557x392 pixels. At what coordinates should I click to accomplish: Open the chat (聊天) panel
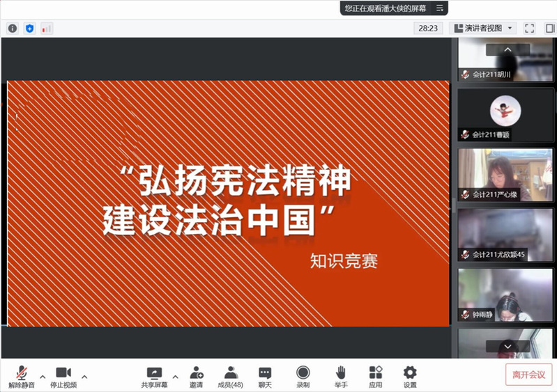coord(265,375)
